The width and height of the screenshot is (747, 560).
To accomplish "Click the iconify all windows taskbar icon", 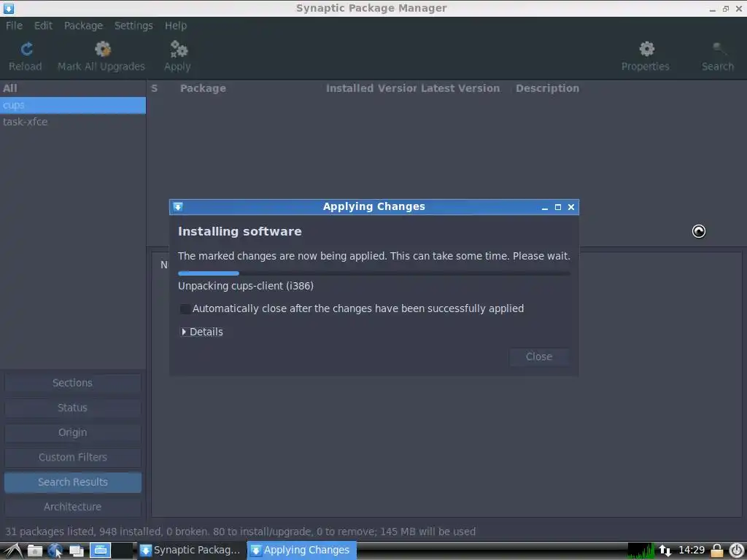I will click(76, 551).
